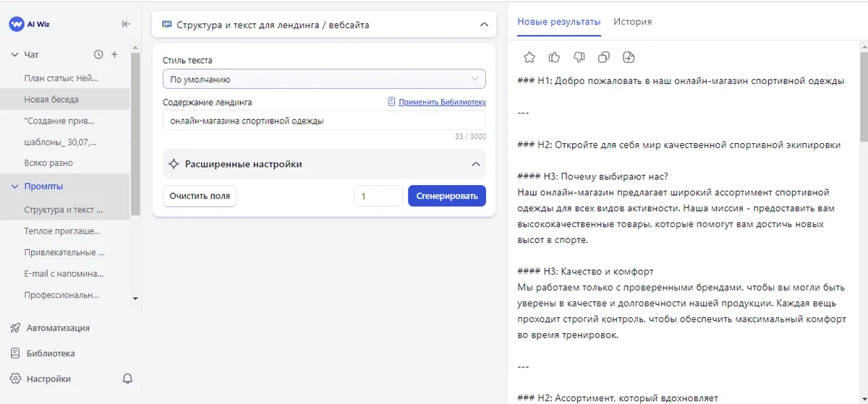The image size is (868, 404).
Task: Collapse the Промпты section chevron
Action: (14, 186)
